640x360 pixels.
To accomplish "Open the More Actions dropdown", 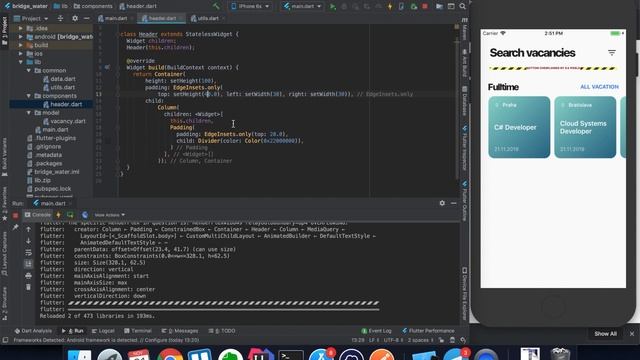I will tap(109, 215).
